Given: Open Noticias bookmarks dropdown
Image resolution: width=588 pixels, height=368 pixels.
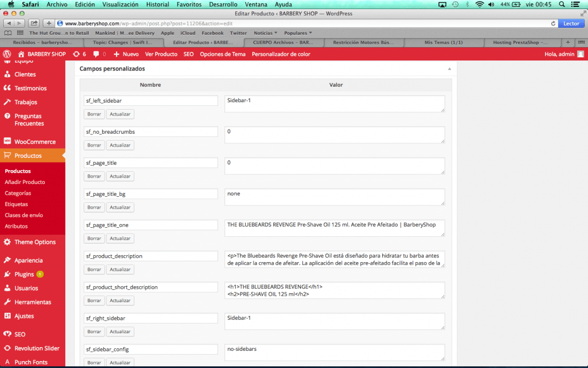Looking at the screenshot, I should [x=266, y=33].
